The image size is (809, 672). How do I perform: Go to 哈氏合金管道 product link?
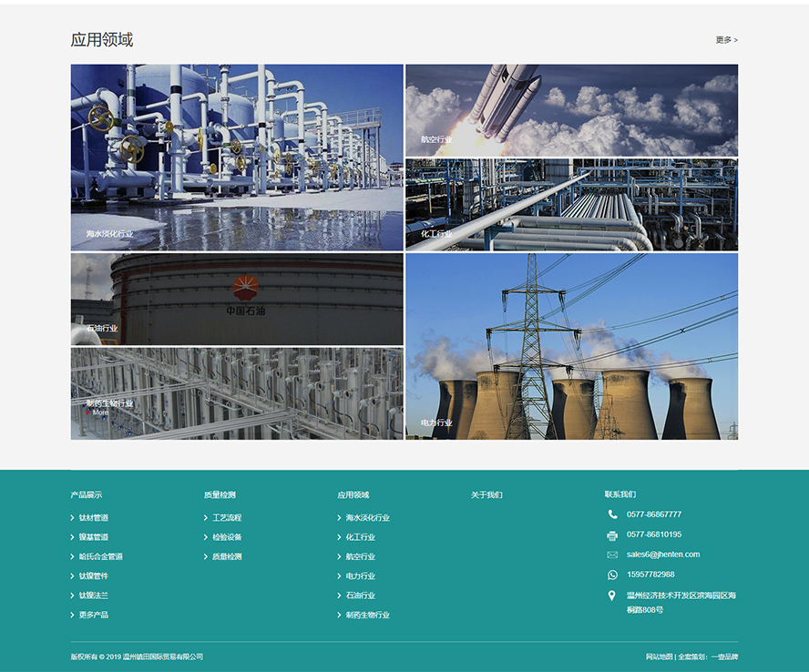click(x=100, y=556)
